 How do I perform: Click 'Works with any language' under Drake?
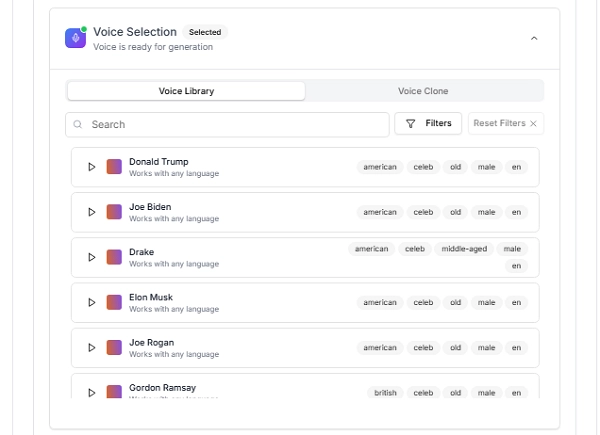coord(174,264)
